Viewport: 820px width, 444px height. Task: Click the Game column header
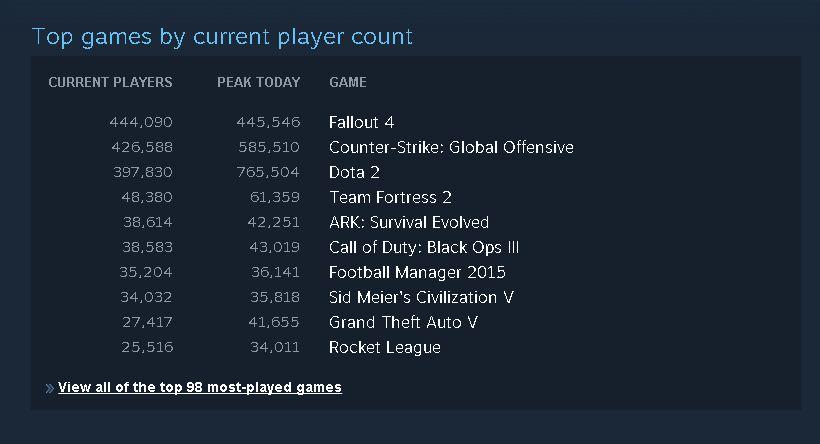point(348,82)
